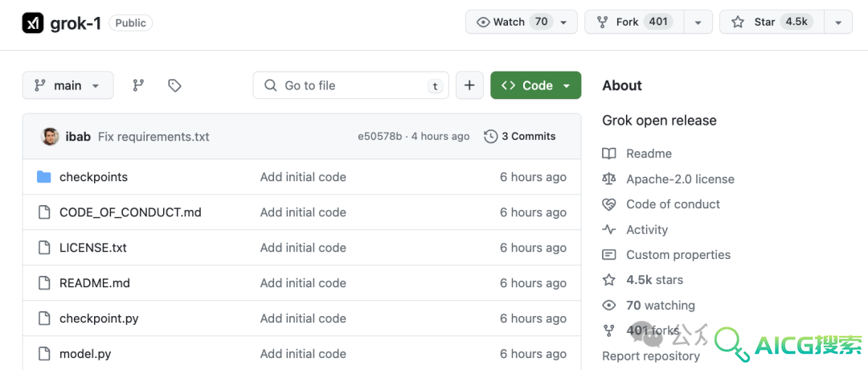
Task: Open the Custom properties link
Action: click(x=678, y=255)
